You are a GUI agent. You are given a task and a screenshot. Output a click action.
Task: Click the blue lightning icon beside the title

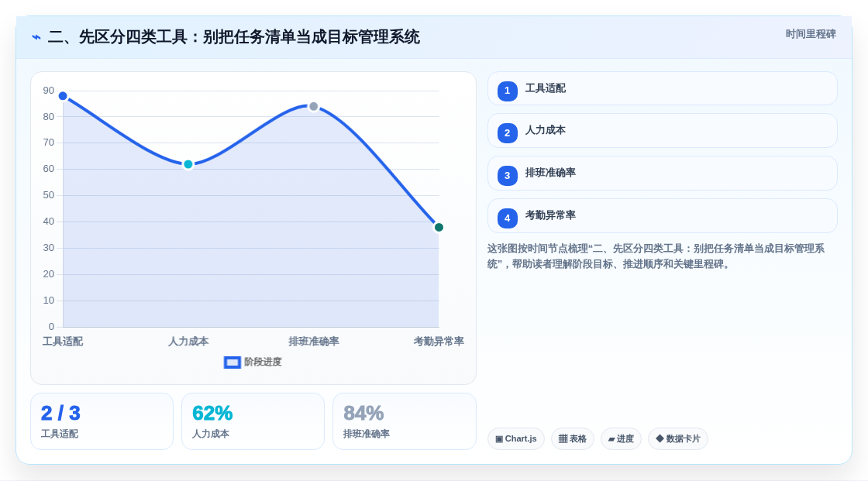(36, 37)
